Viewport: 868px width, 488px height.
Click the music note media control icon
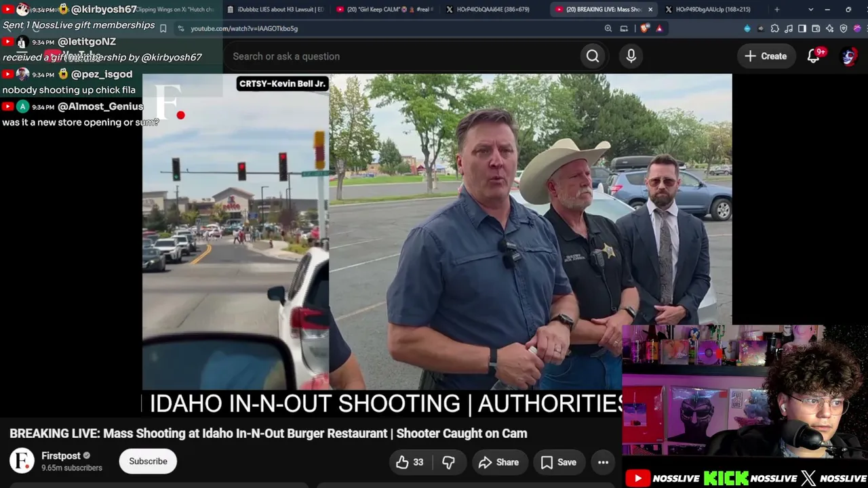coord(789,28)
